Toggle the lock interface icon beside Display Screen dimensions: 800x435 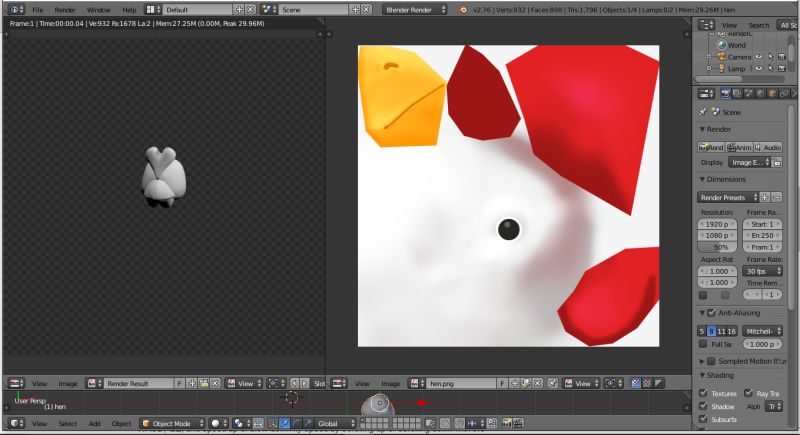(777, 162)
